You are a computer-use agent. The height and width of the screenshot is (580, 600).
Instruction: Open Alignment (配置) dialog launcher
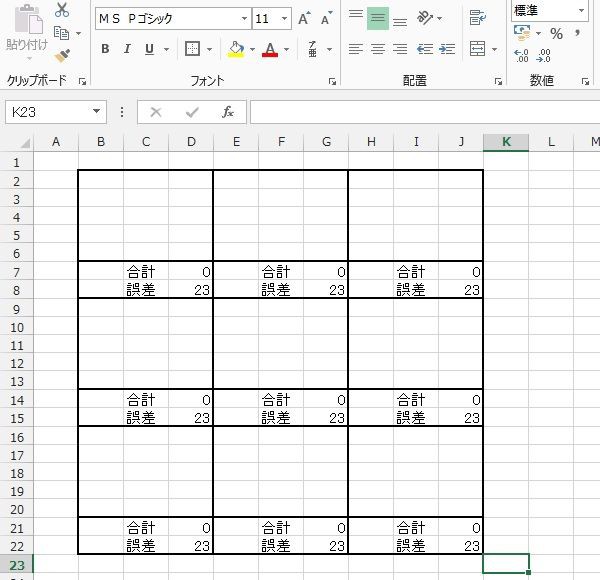[498, 81]
